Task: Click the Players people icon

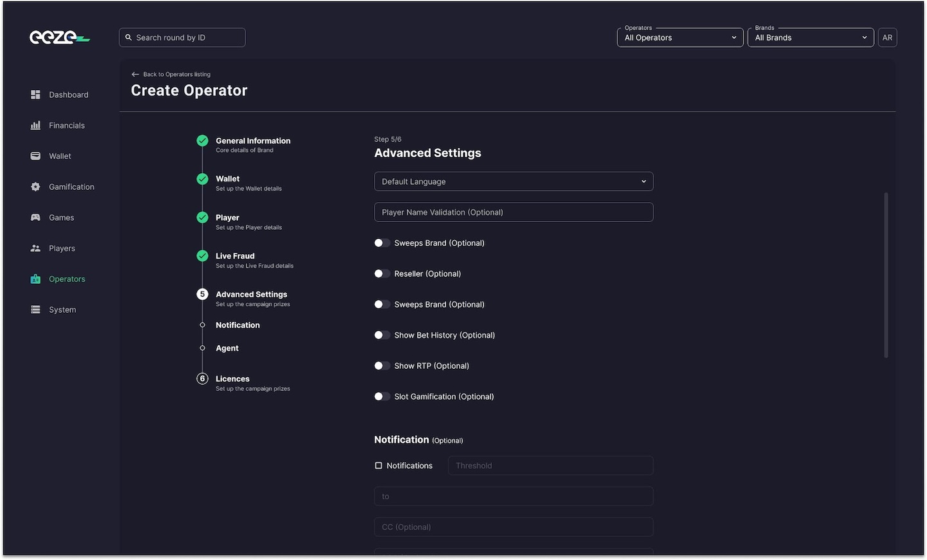Action: 35,248
